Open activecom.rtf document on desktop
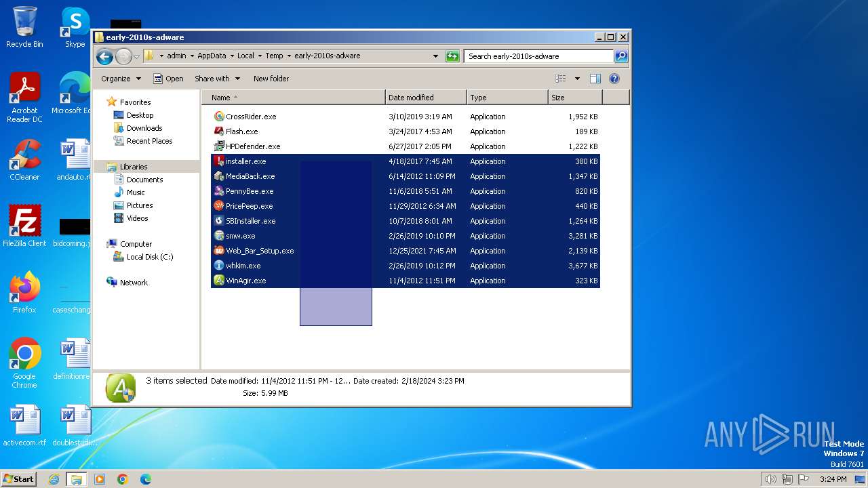Screen dimensions: 868x488 click(x=24, y=426)
